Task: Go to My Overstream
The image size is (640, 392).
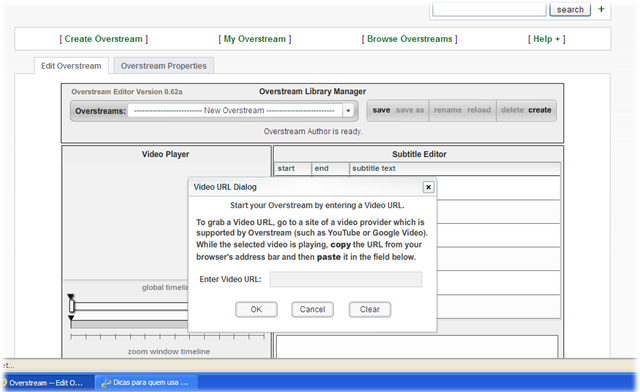Action: pyautogui.click(x=255, y=39)
